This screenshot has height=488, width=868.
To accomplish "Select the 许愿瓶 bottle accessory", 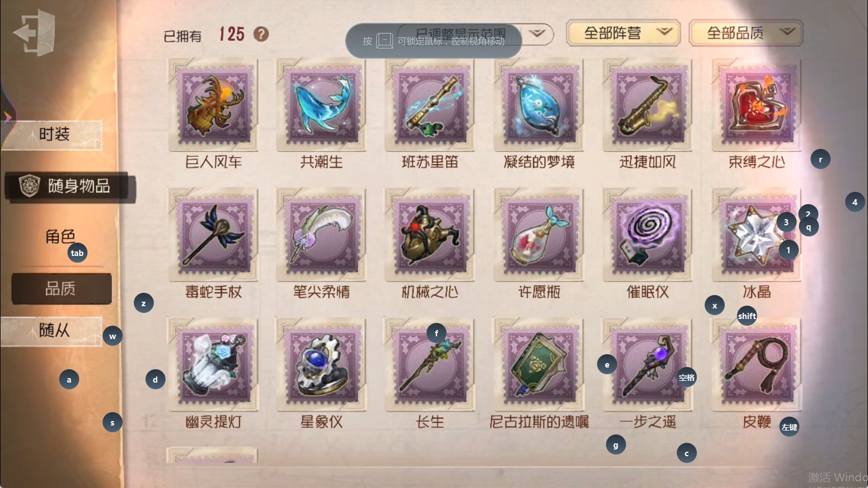I will tap(539, 235).
